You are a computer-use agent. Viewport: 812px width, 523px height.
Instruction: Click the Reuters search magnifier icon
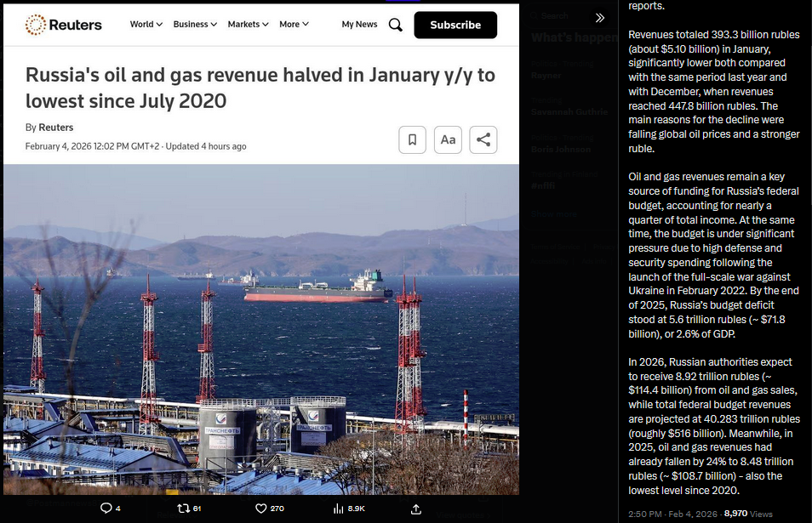pyautogui.click(x=396, y=25)
